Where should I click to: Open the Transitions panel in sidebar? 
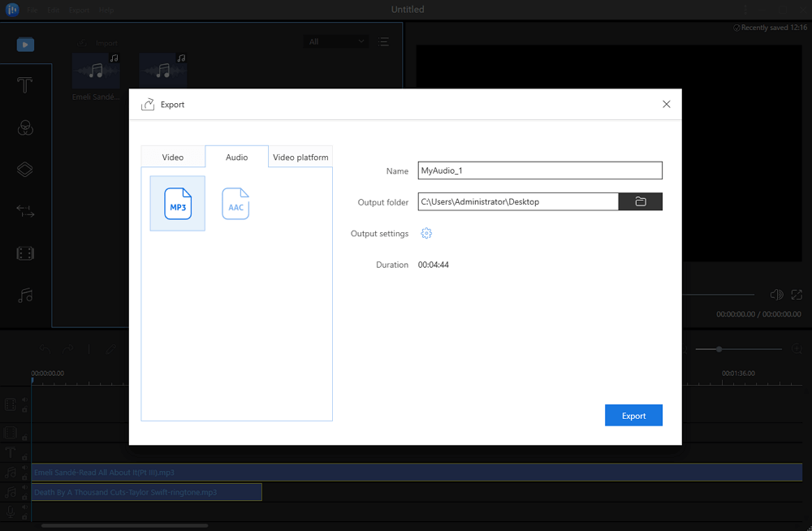coord(25,211)
